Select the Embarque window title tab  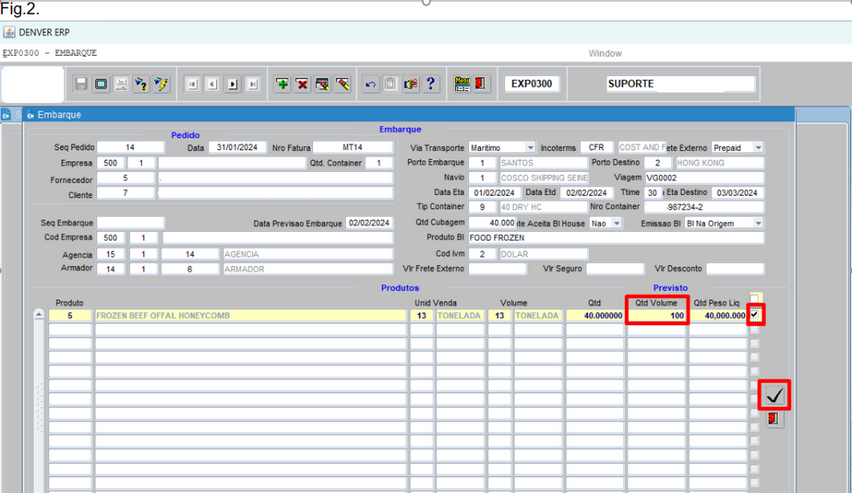click(60, 114)
